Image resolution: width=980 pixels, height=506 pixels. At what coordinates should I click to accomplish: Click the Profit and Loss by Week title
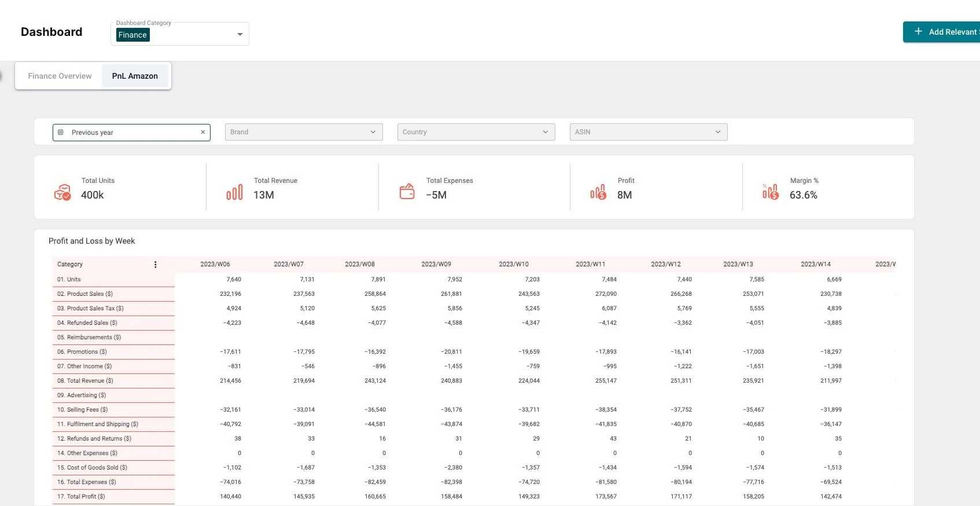pyautogui.click(x=91, y=241)
